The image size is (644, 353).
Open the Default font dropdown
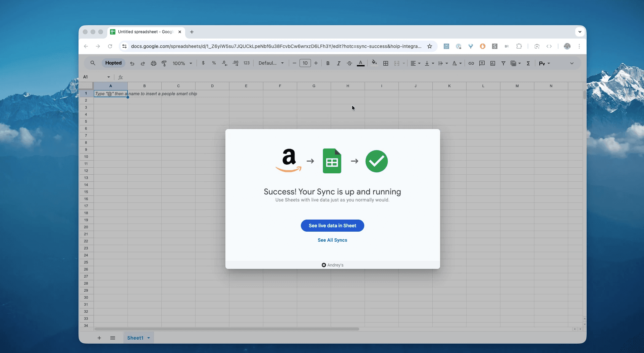271,63
